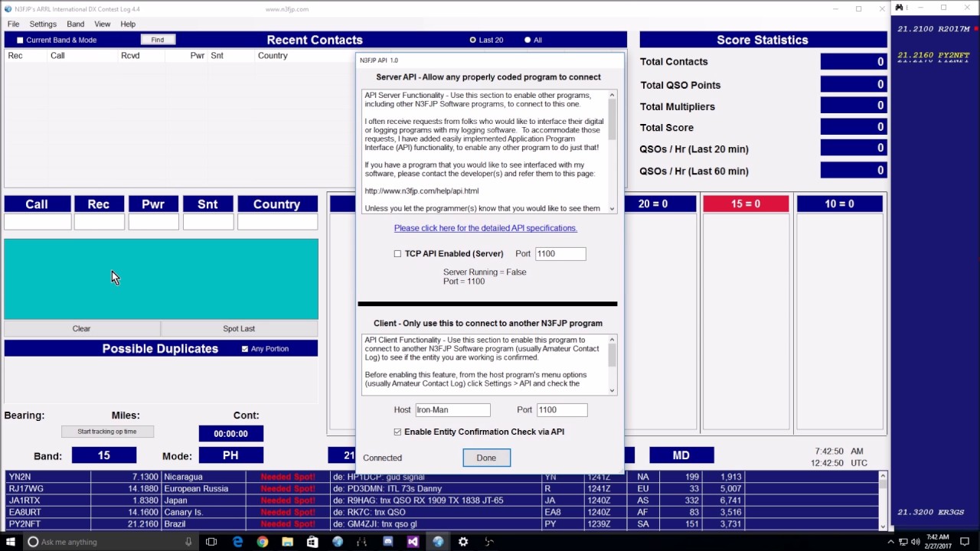Open Discord from the taskbar
The image size is (980, 551).
387,542
